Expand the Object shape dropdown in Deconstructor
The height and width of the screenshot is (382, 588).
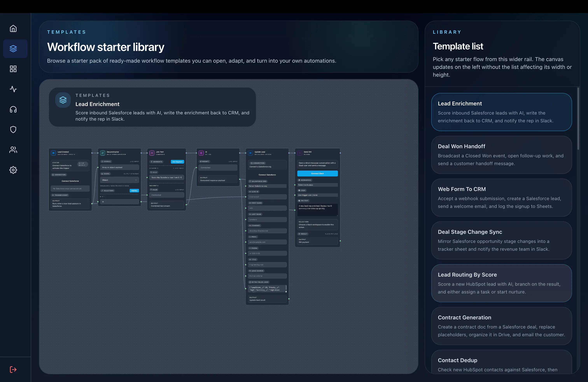click(119, 180)
